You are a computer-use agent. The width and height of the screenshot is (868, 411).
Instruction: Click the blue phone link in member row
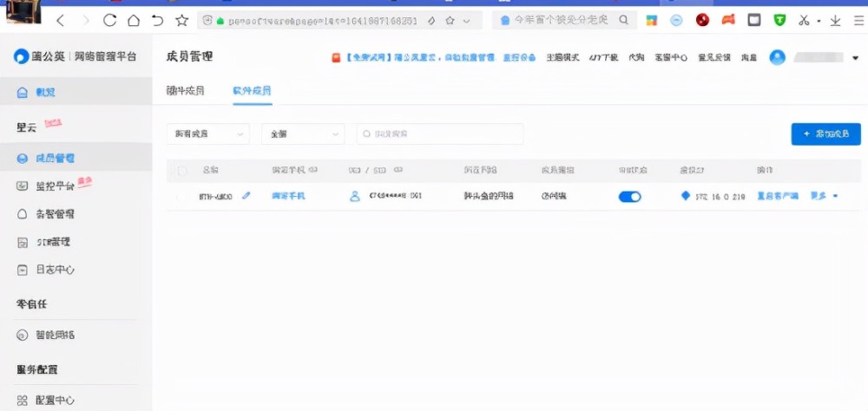[x=288, y=196]
